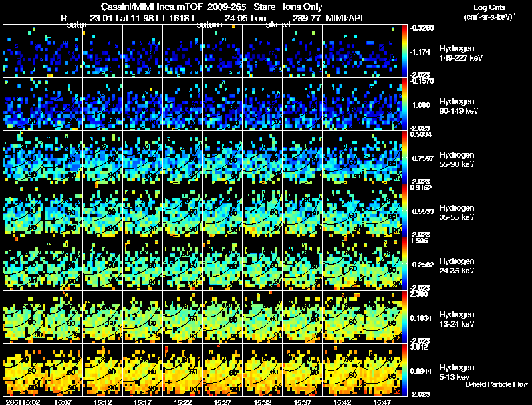Click the 'Ions Only' header text

pyautogui.click(x=303, y=7)
